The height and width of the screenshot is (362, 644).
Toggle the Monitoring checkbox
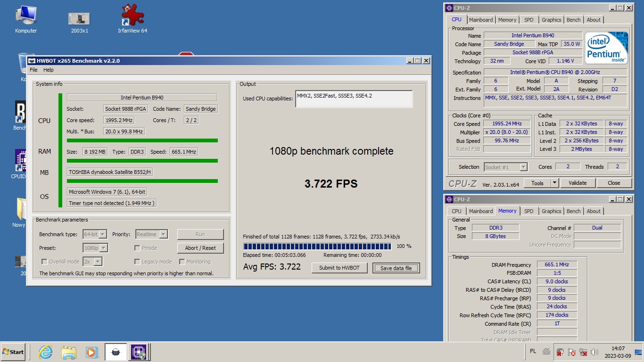click(182, 262)
